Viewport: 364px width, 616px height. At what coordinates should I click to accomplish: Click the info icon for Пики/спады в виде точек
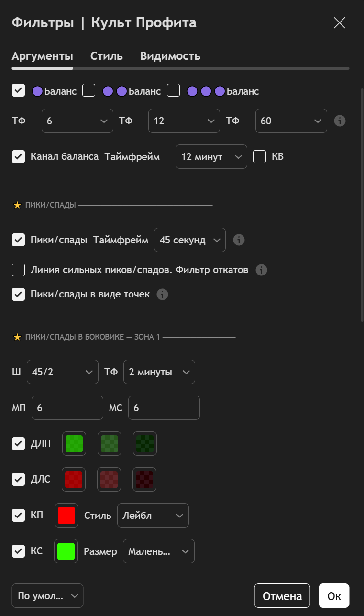pos(162,294)
